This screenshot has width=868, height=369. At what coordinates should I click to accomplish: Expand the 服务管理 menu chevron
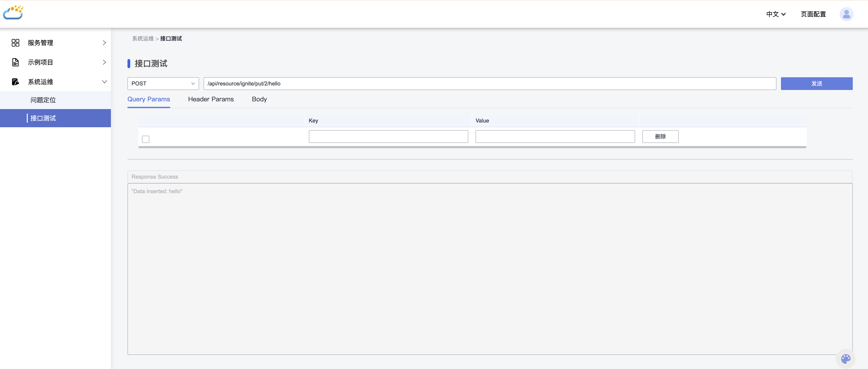coord(104,43)
